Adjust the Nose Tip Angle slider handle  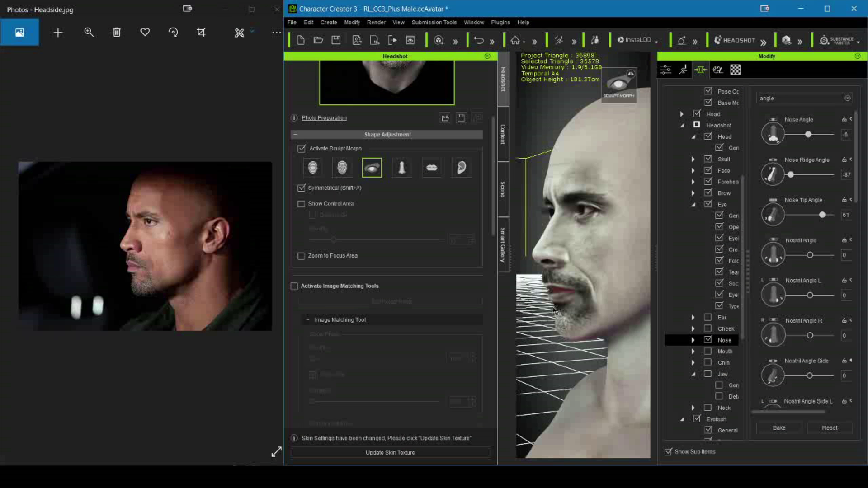[x=822, y=215]
